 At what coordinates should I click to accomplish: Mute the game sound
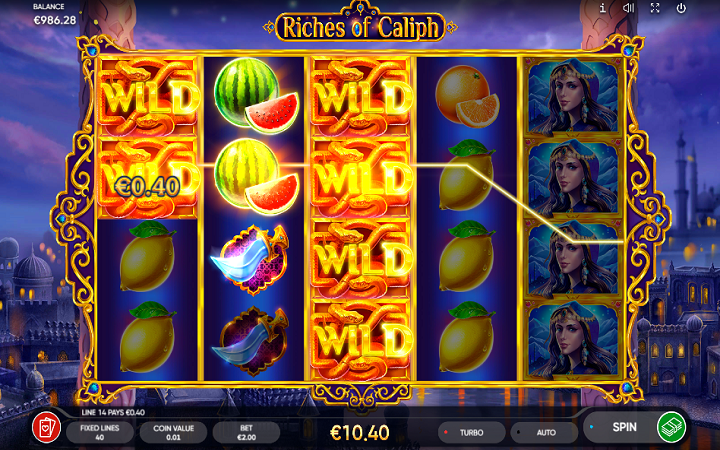point(628,8)
